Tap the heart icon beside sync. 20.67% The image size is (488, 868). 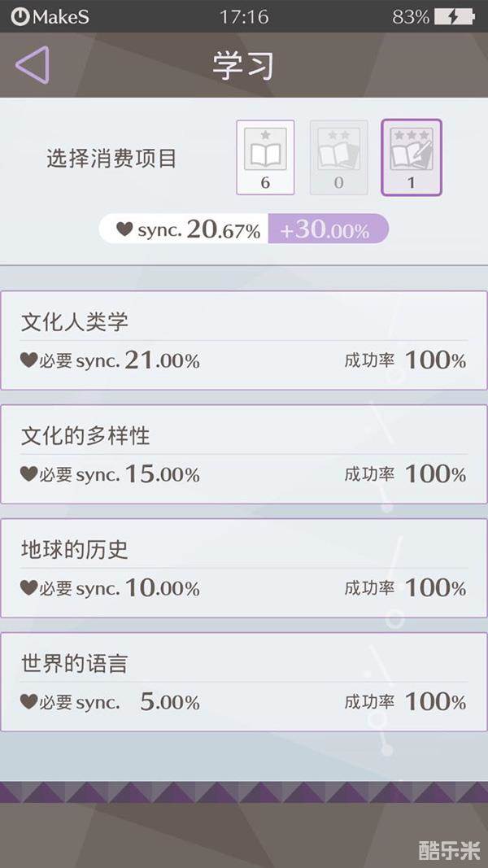[x=124, y=229]
